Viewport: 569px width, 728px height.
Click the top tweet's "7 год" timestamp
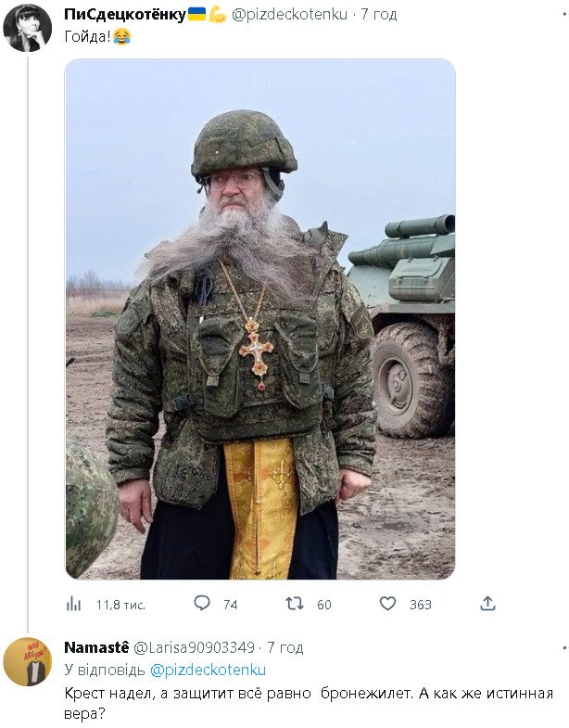(x=378, y=15)
